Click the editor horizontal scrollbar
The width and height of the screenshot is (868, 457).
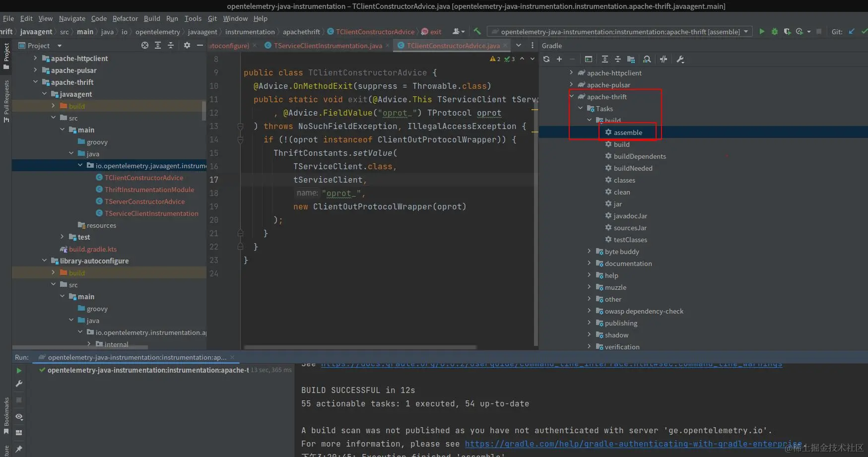coord(360,347)
